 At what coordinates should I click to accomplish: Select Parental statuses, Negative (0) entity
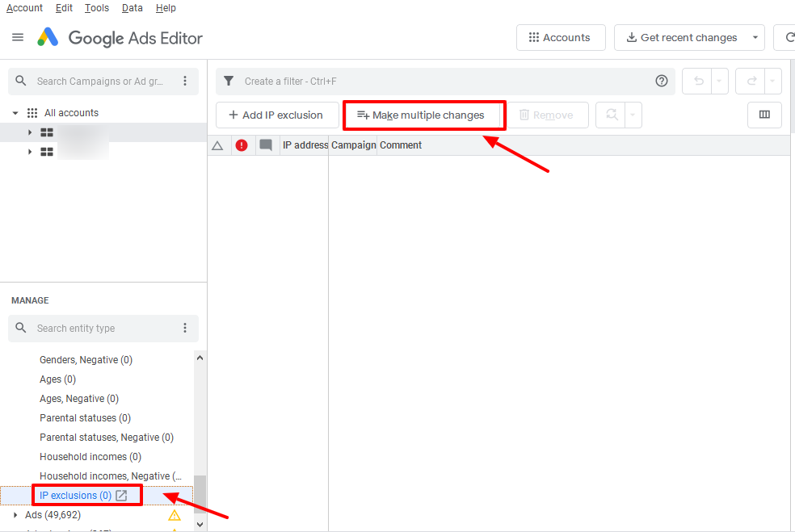[x=107, y=438]
